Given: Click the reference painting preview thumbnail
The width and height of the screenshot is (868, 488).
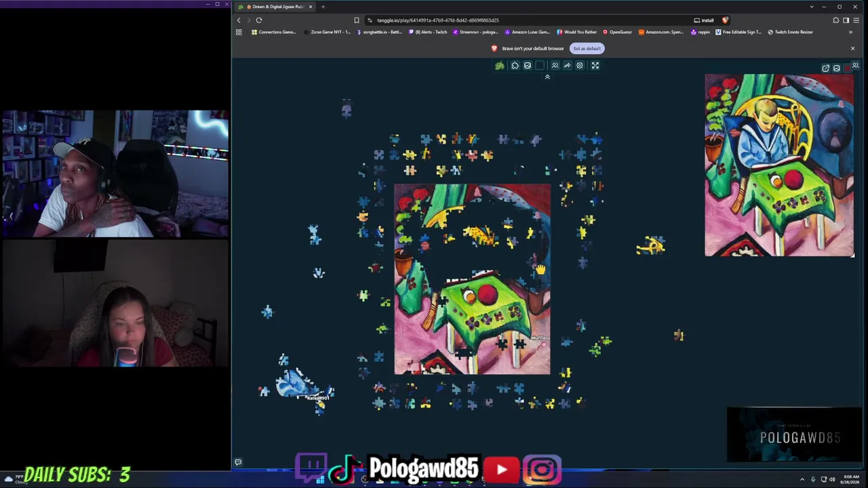Looking at the screenshot, I should (x=779, y=165).
